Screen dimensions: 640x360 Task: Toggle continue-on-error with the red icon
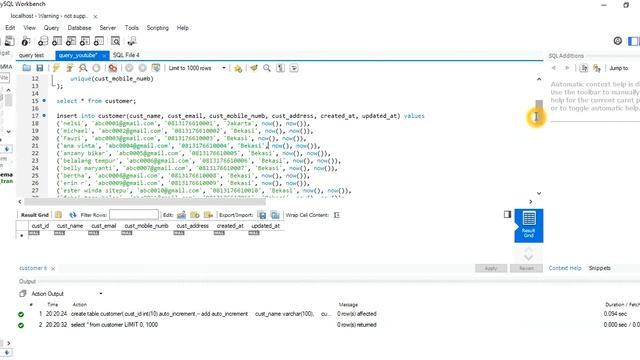pos(113,68)
